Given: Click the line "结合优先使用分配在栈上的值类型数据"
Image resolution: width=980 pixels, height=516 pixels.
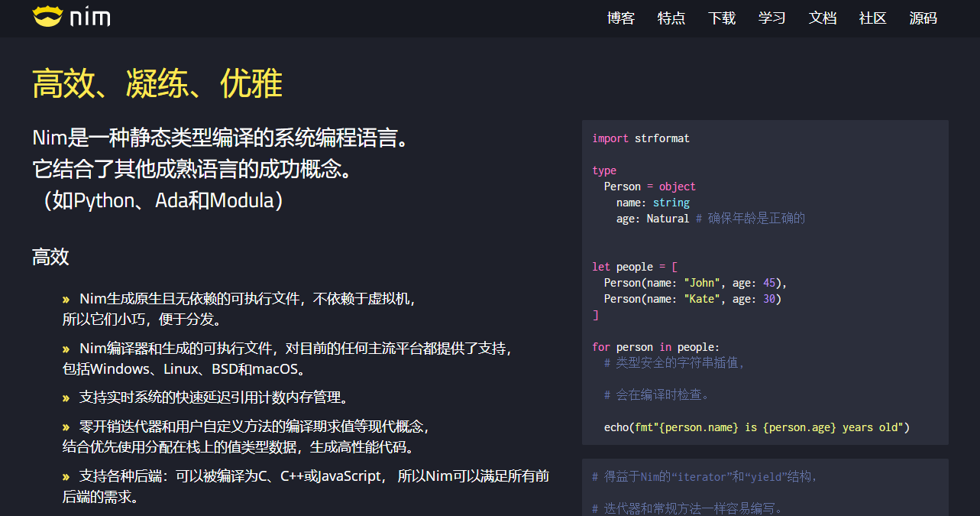Looking at the screenshot, I should [238, 446].
